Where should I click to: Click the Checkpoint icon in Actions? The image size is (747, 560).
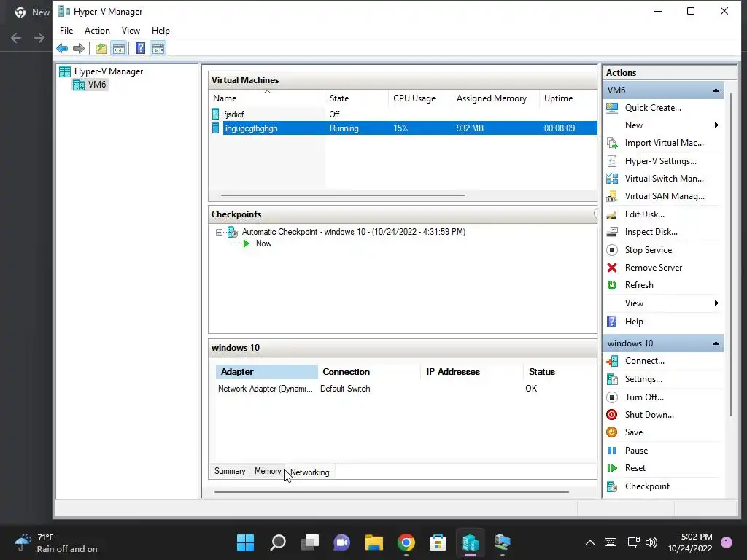(612, 486)
